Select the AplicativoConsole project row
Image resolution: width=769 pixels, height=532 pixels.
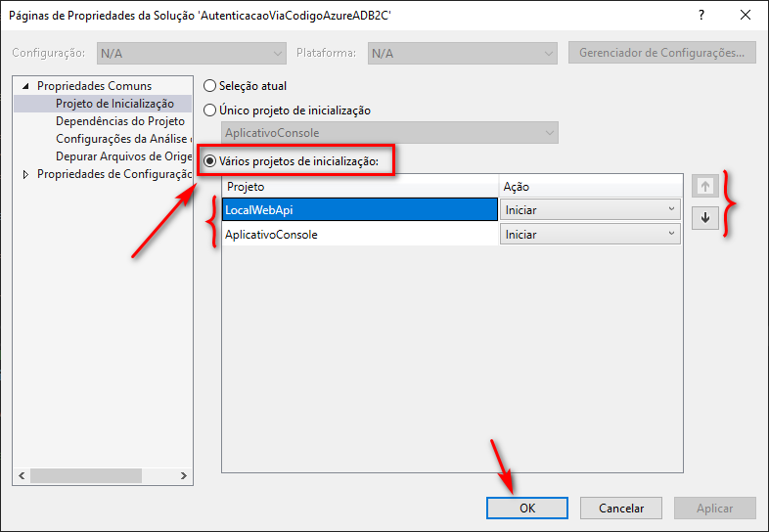point(358,235)
